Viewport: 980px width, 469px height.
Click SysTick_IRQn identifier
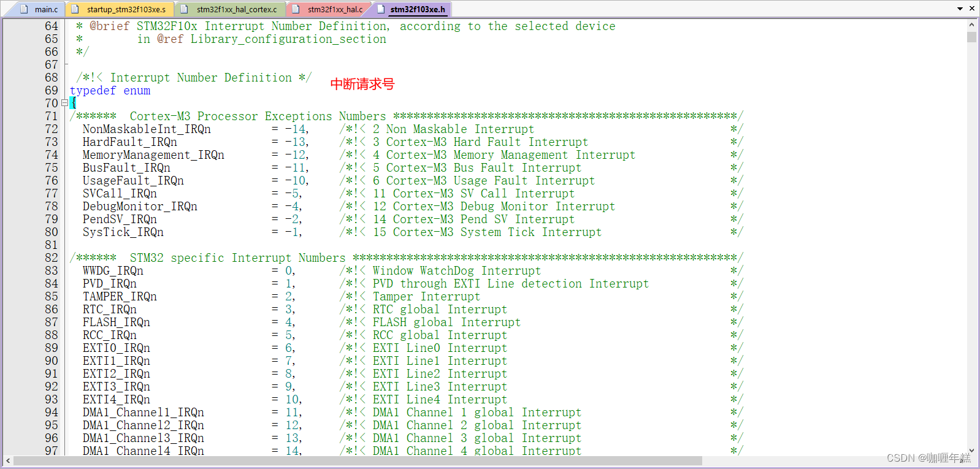123,232
